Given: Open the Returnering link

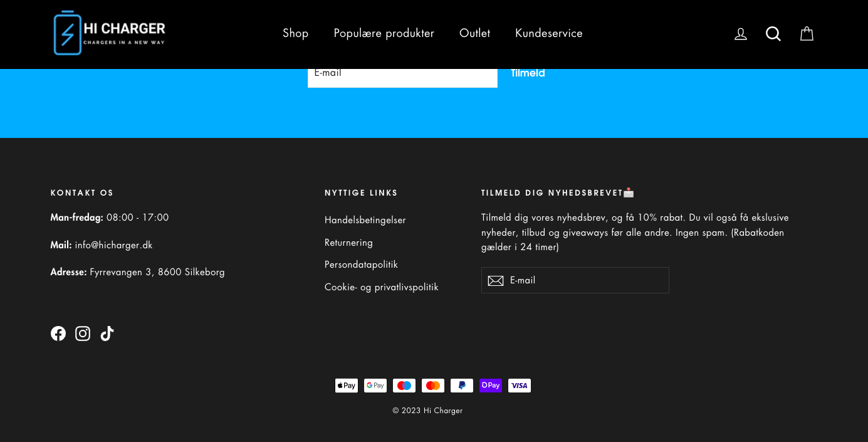Looking at the screenshot, I should [x=348, y=243].
